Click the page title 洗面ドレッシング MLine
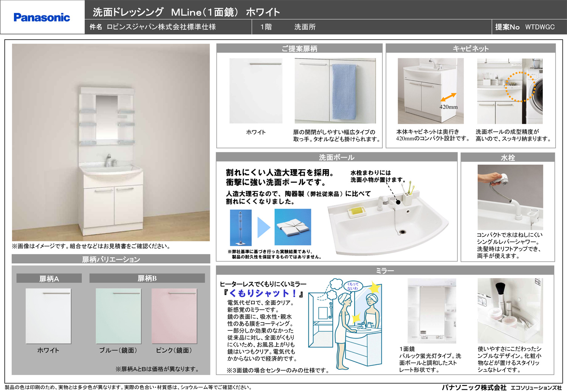Viewport: 567px width, 392px height. click(186, 12)
